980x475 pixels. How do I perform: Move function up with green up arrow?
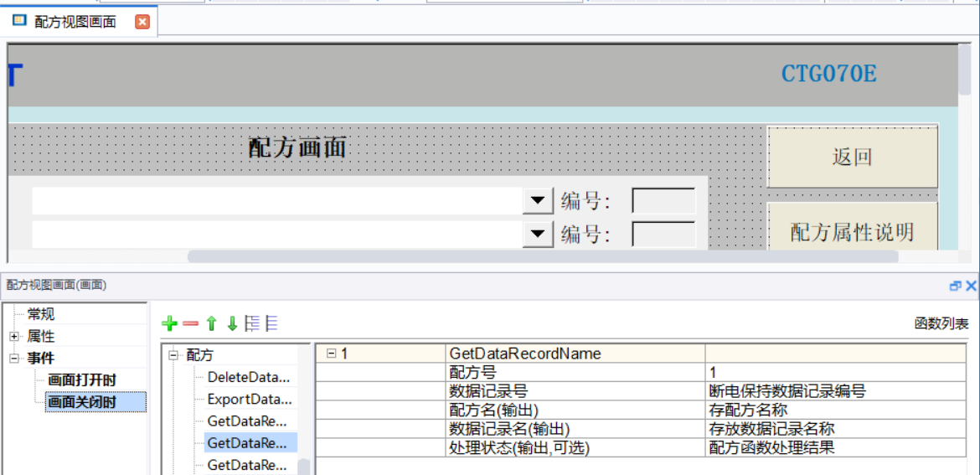pos(212,323)
